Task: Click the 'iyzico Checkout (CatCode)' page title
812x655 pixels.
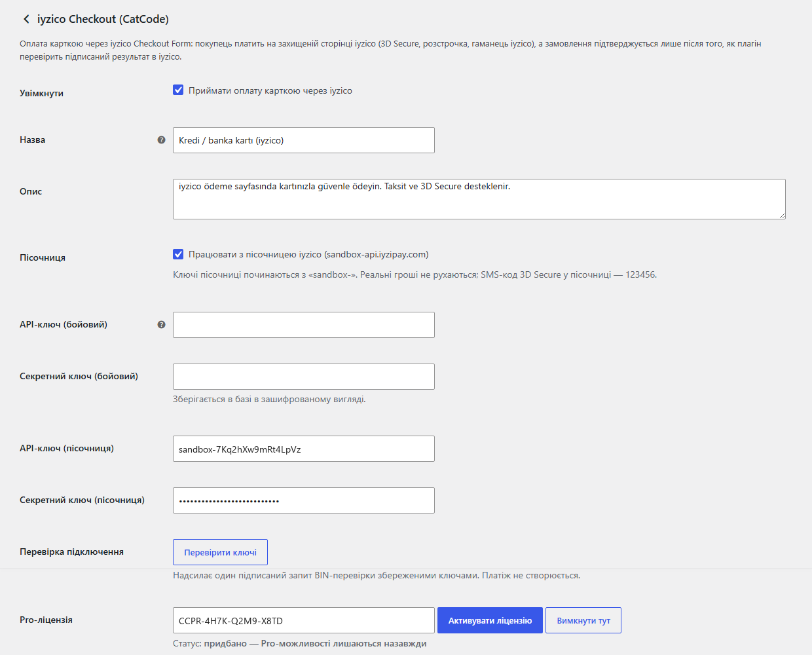Action: click(x=103, y=19)
